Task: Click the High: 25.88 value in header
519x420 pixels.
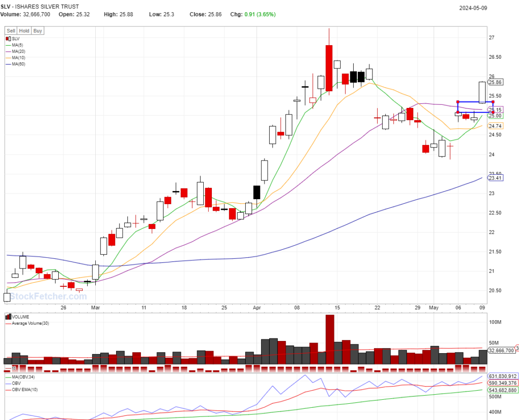Action: point(119,14)
